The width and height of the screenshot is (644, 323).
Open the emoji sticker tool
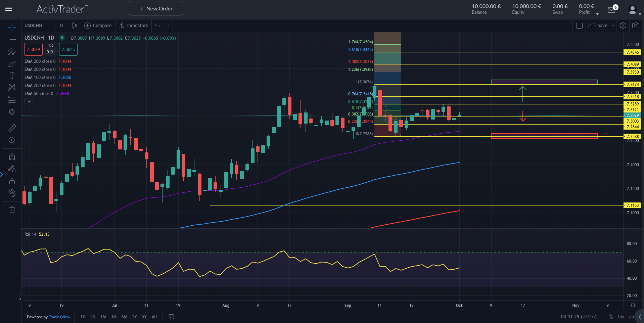click(x=12, y=112)
